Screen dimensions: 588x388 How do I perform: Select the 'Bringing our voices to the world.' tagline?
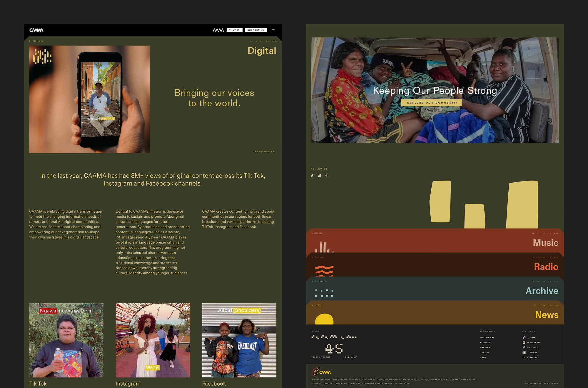(x=214, y=98)
